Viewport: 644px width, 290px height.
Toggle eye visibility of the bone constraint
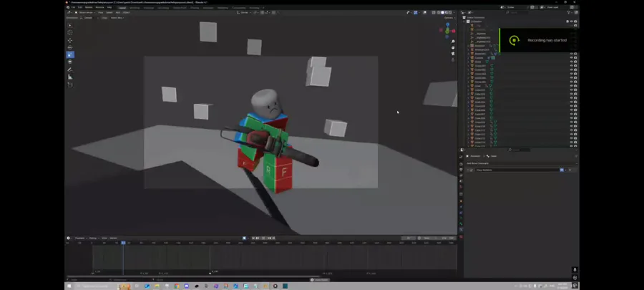(x=562, y=170)
